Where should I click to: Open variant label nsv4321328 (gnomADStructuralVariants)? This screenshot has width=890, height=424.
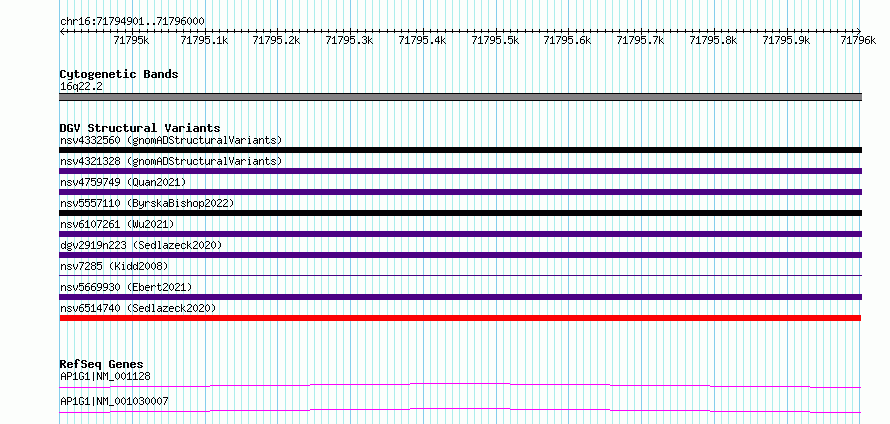[171, 161]
